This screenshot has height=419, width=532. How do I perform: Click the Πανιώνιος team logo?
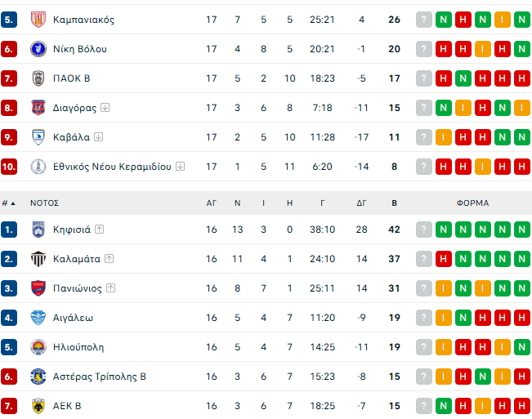(38, 288)
